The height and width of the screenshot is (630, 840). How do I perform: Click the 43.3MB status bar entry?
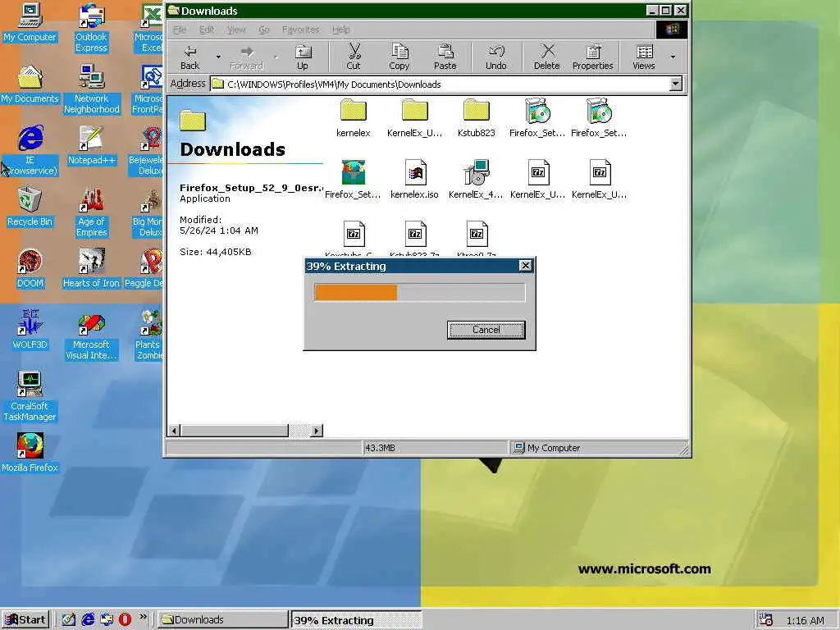pos(435,448)
